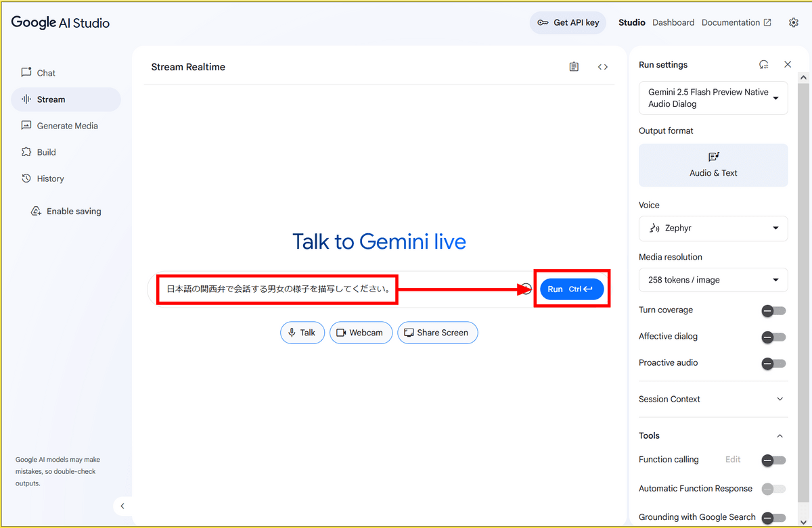Click reset run settings icon

click(763, 64)
